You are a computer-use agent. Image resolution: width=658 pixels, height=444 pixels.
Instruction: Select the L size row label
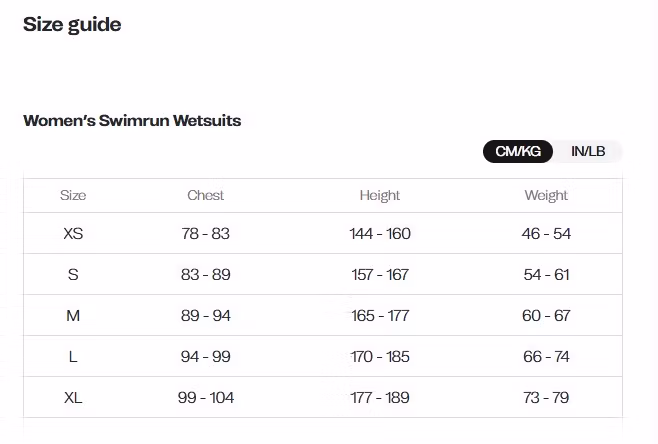(x=73, y=357)
